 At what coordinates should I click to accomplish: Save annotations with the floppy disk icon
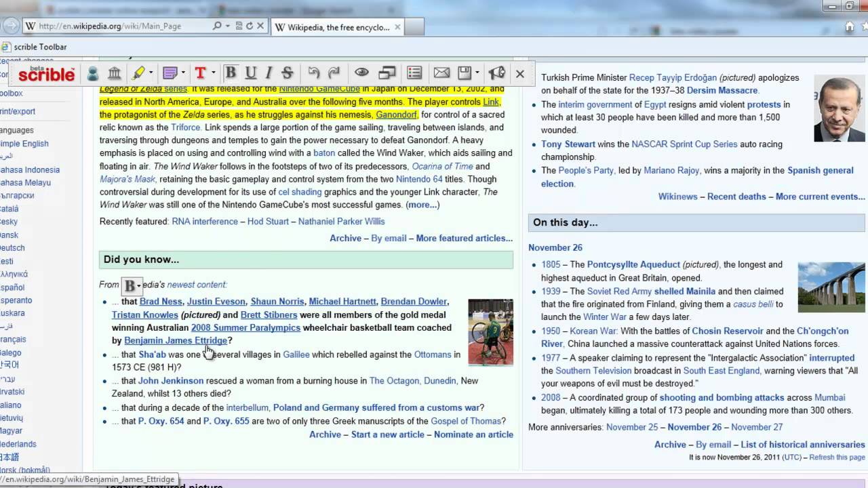point(465,73)
